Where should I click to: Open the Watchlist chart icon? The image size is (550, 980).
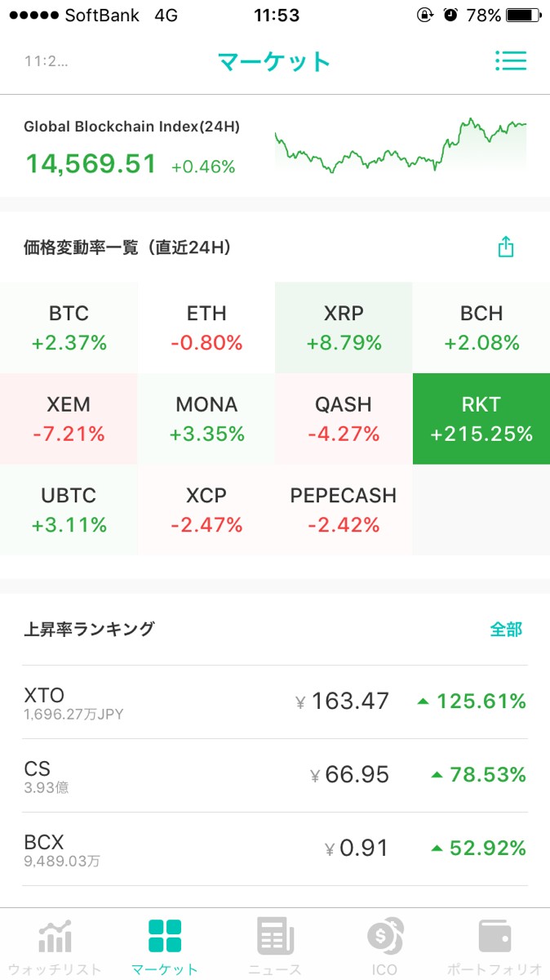pos(55,937)
